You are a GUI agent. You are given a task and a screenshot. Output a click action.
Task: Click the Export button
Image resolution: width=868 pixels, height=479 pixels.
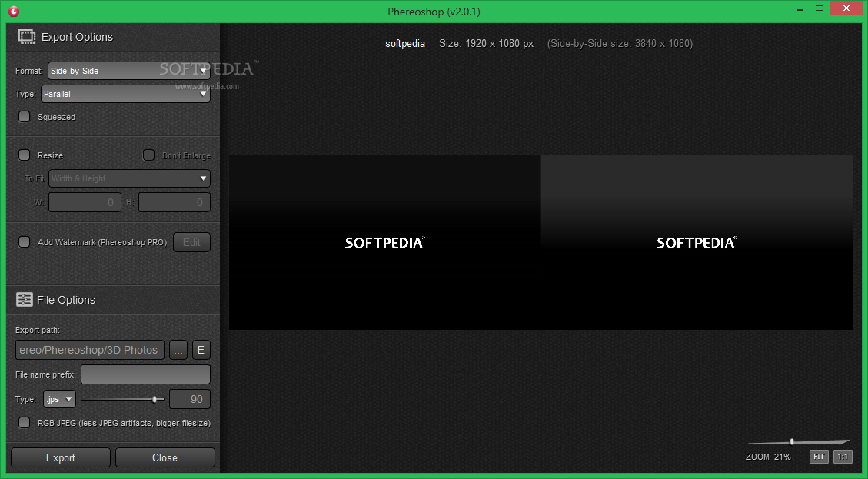click(60, 458)
